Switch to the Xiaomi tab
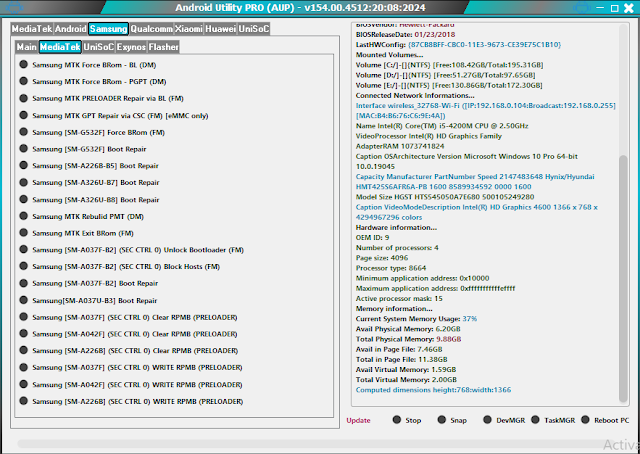The height and width of the screenshot is (454, 640). 189,29
